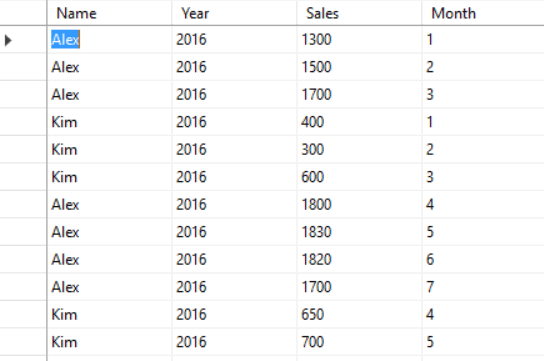Select the Sales cell with value 300
544x361 pixels.
click(x=359, y=149)
